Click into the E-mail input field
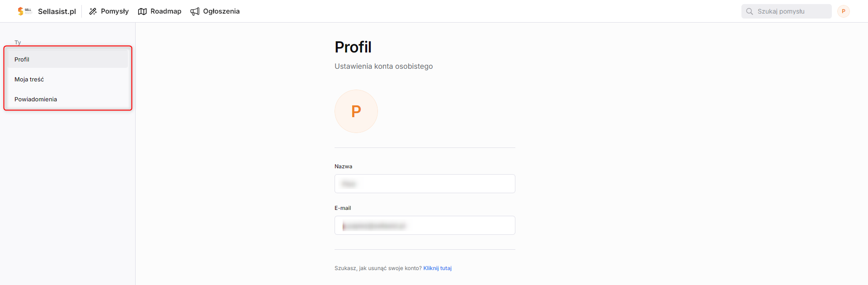Viewport: 868px width, 285px height. pos(425,225)
